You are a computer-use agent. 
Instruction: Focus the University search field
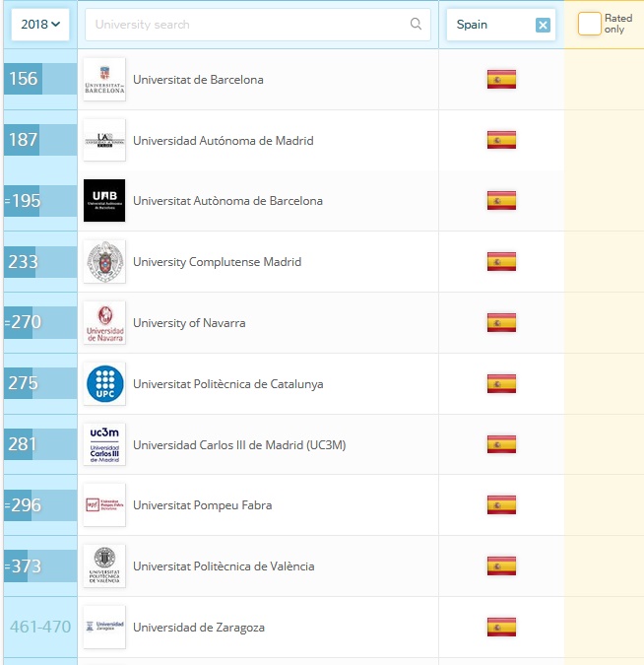pos(258,25)
